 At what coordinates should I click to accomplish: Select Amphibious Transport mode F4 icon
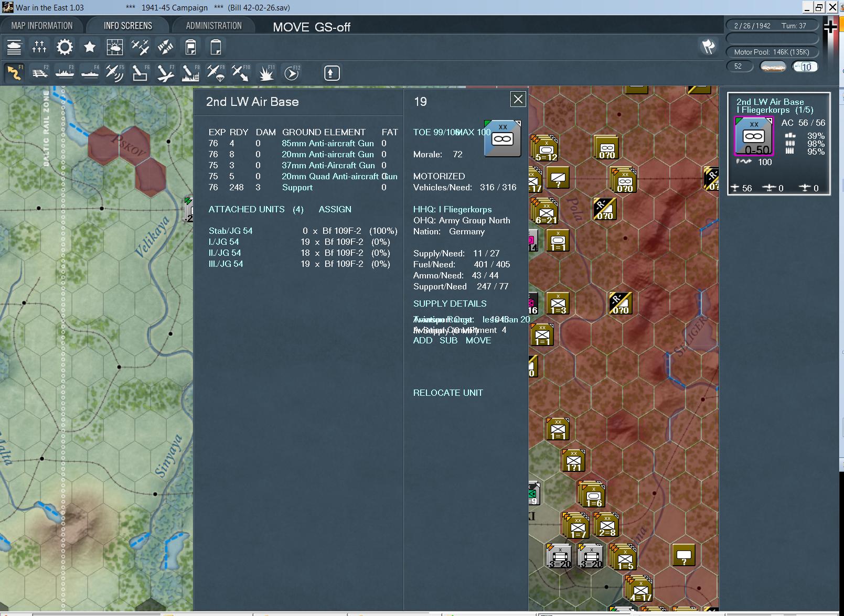pyautogui.click(x=90, y=73)
